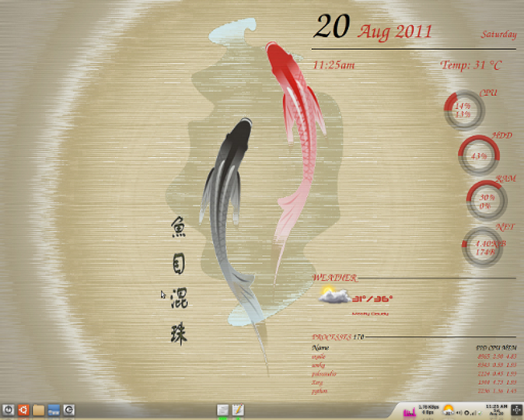
Task: Click the WEATHER section heading
Action: tap(335, 278)
